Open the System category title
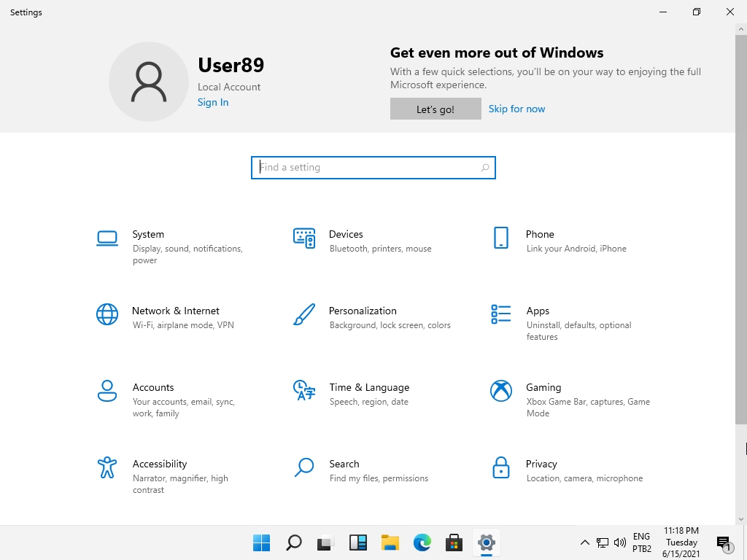747x560 pixels. pyautogui.click(x=148, y=234)
